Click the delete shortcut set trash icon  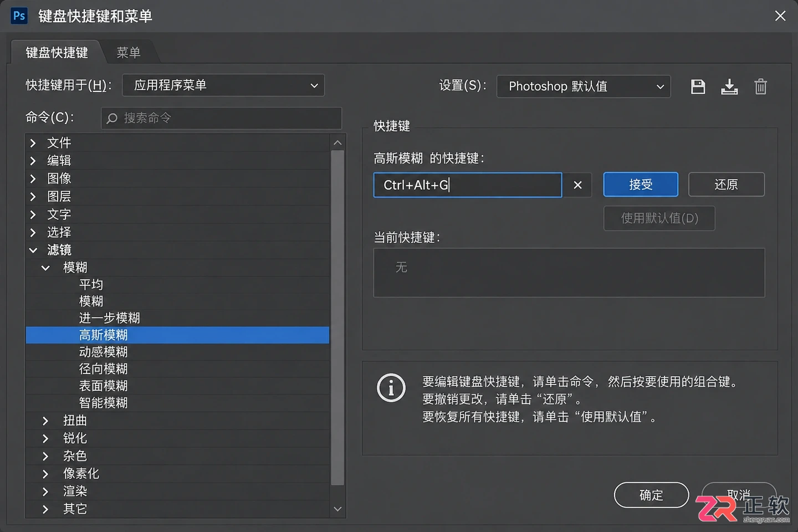pos(761,86)
